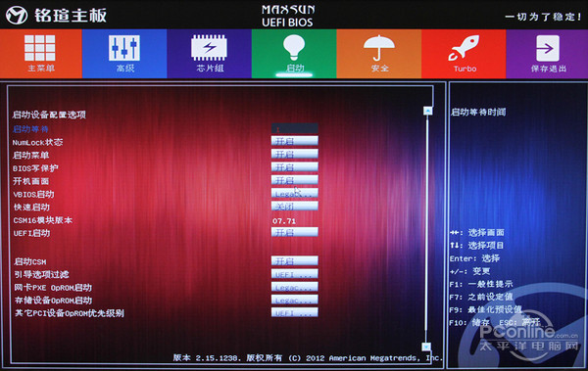Click the vertical scrollbar track
The image size is (588, 371).
[427, 229]
